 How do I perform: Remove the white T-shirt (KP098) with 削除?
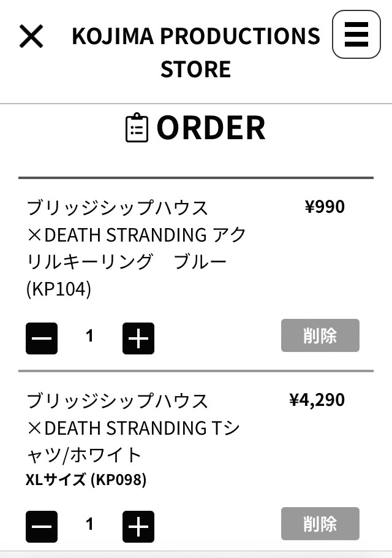pos(320,524)
